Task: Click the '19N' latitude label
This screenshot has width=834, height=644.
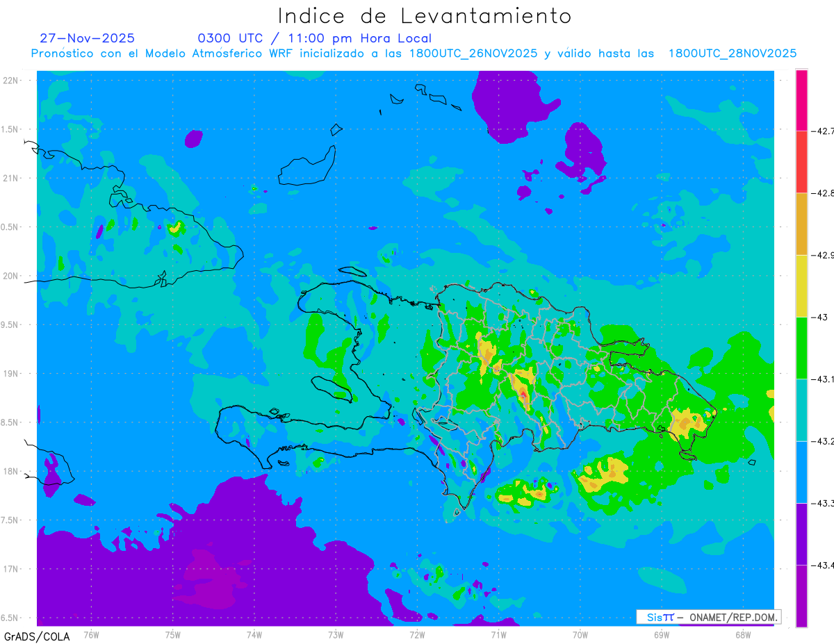Action: pyautogui.click(x=11, y=374)
